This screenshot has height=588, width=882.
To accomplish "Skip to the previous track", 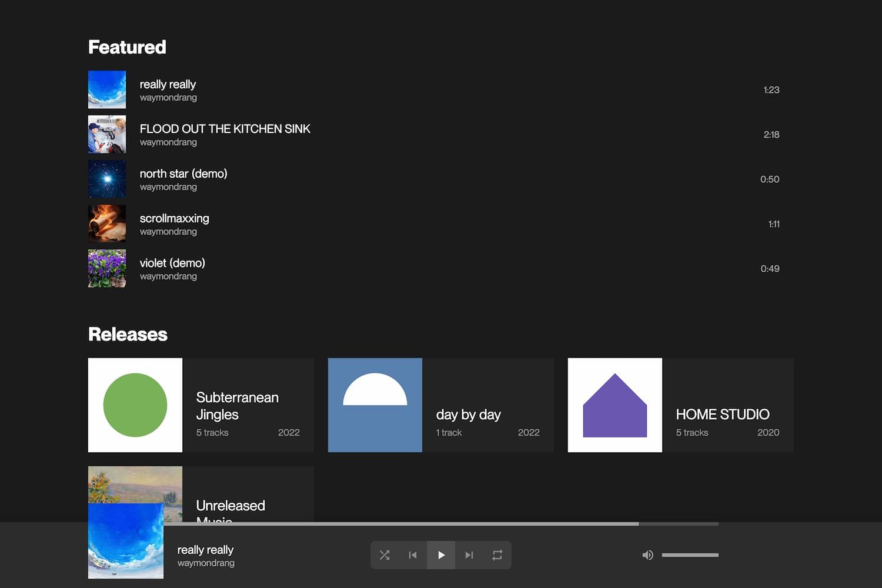I will click(413, 555).
